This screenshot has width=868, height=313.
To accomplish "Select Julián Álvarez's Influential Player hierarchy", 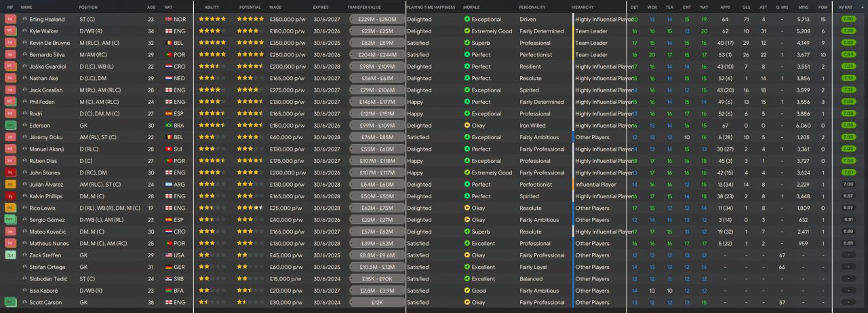I will [x=596, y=185].
